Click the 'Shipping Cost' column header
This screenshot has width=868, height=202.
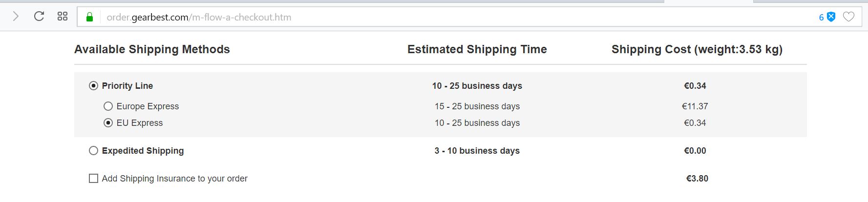click(697, 49)
